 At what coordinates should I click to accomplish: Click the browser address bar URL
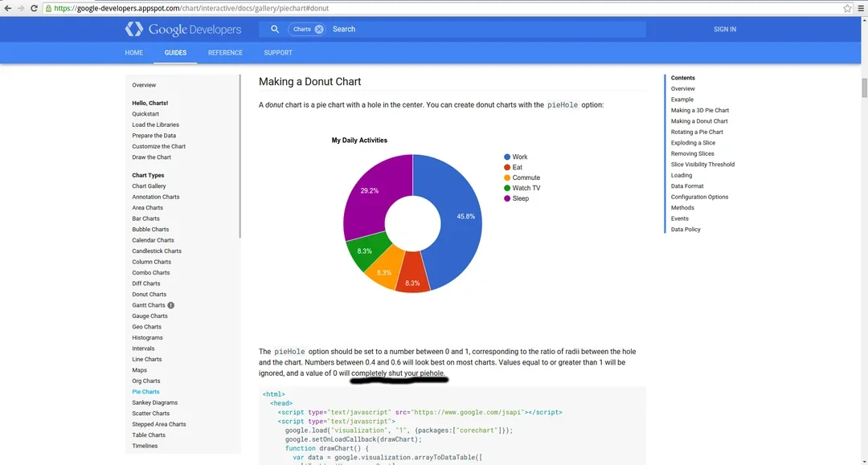(x=191, y=8)
